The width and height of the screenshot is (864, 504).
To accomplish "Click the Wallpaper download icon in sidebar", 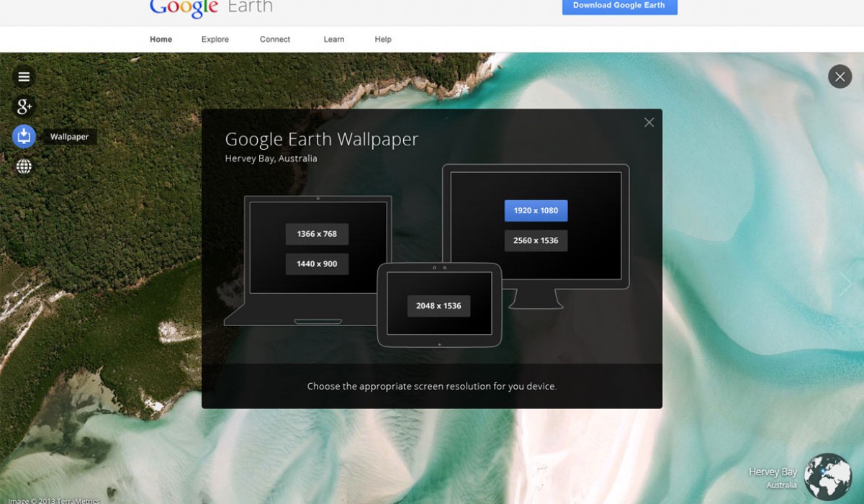I will [x=24, y=136].
